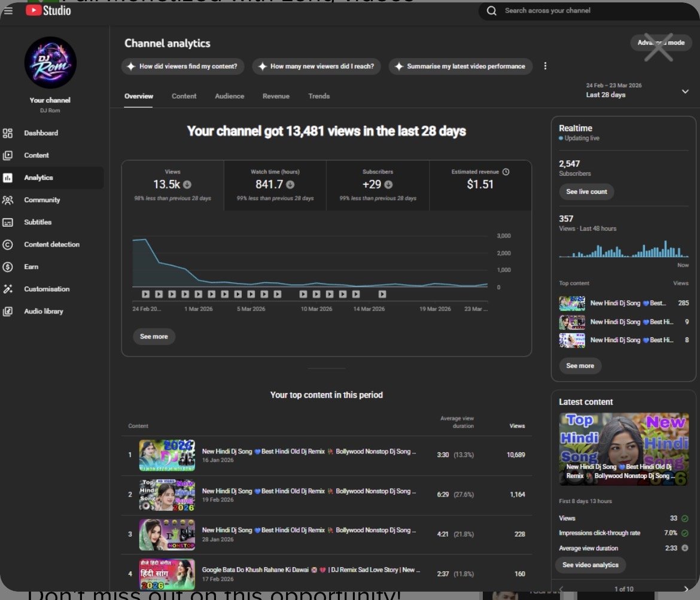Screen dimensions: 700x600
Task: Click the search magnifier icon
Action: coord(492,11)
